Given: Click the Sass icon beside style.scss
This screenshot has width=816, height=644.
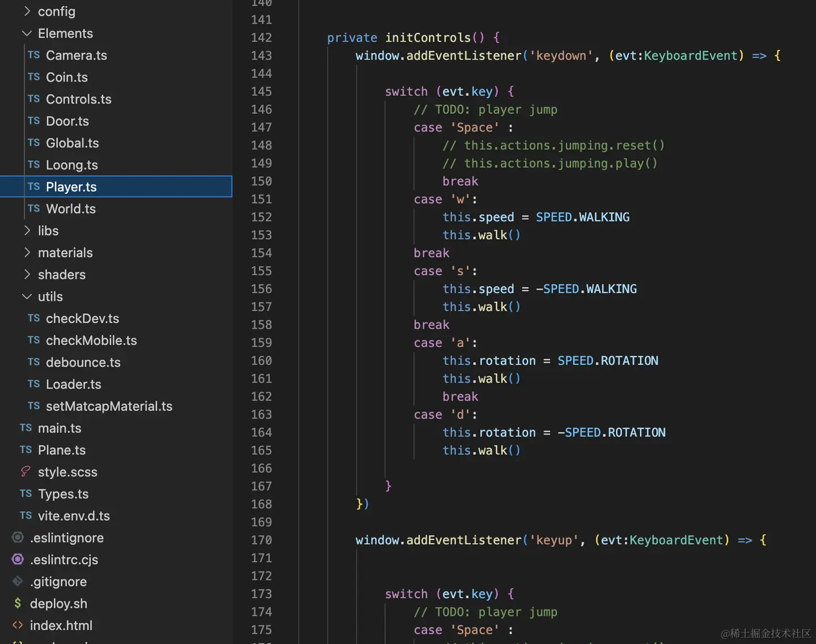Looking at the screenshot, I should tap(25, 472).
